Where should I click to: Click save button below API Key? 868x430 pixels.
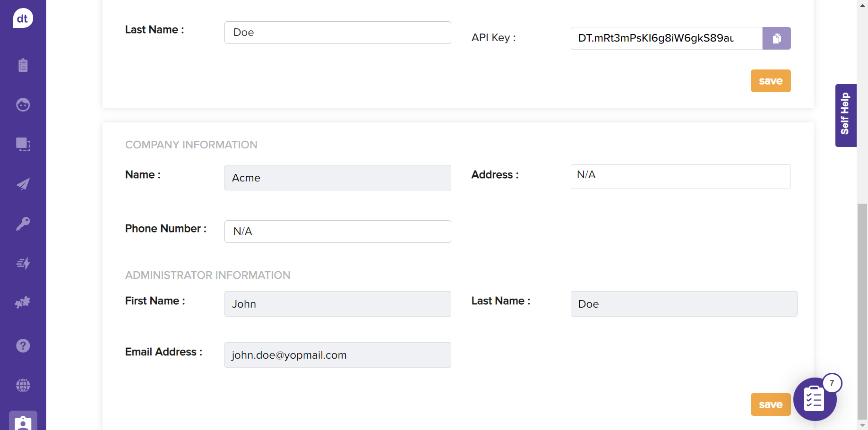[770, 81]
